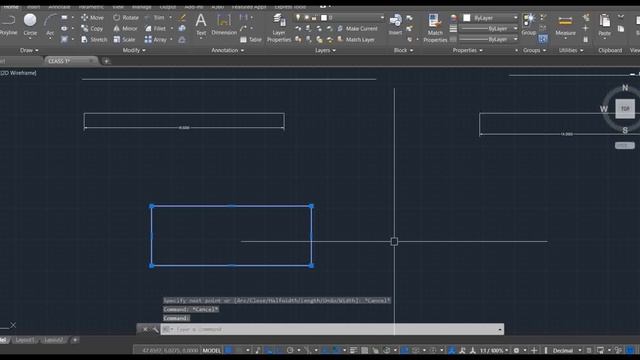Click the Erase tool in Modify panel
Screen dimensions: 640x360
point(182,18)
